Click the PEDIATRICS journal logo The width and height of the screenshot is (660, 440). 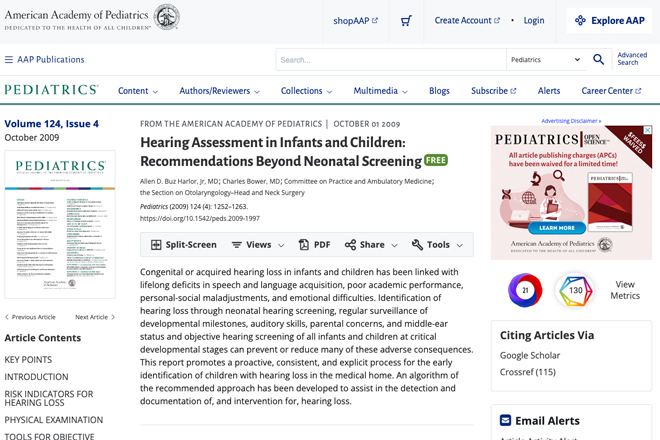pyautogui.click(x=51, y=90)
